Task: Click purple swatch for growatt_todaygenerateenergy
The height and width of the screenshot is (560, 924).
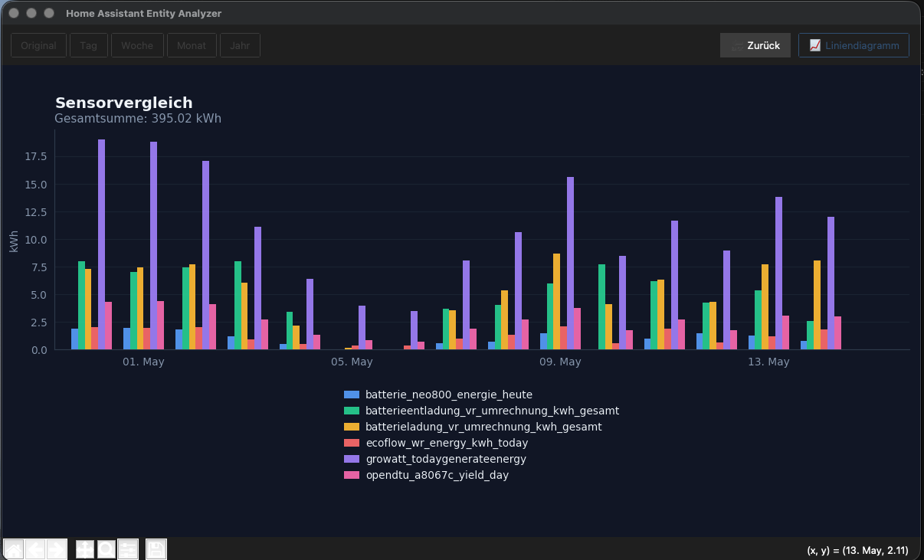Action: tap(352, 459)
